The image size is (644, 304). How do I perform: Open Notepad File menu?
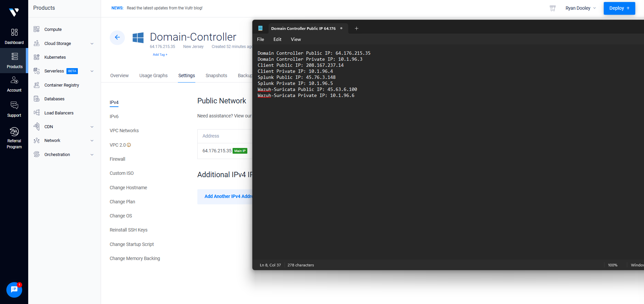(x=260, y=39)
